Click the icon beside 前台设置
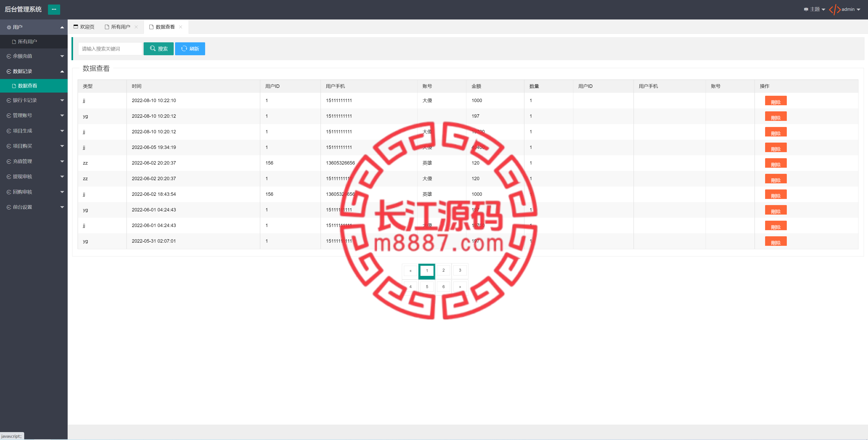The height and width of the screenshot is (440, 868). click(9, 207)
